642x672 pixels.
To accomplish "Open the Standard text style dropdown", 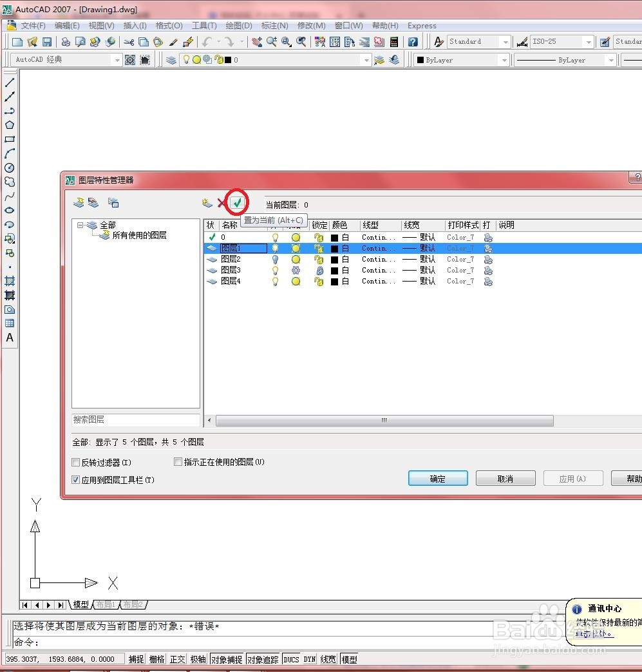I will coord(505,42).
